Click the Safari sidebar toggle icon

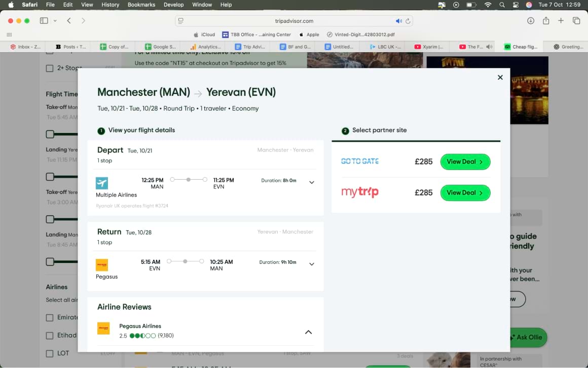pos(44,21)
